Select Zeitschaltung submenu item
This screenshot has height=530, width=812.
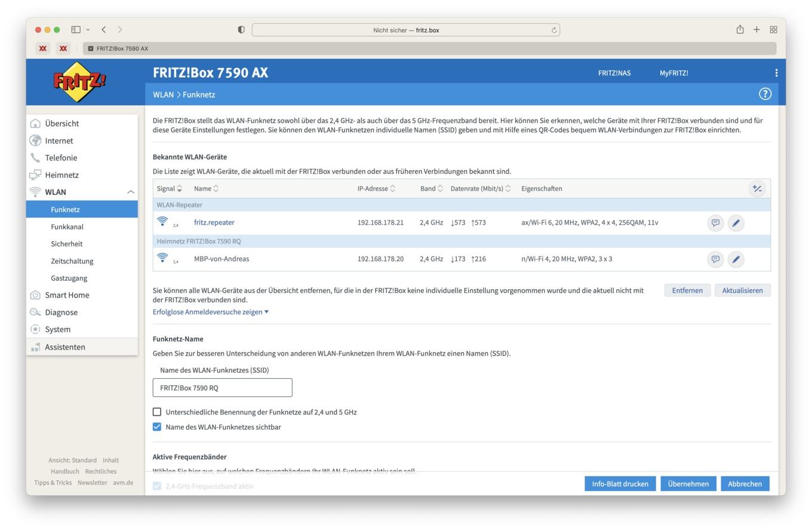82,261
